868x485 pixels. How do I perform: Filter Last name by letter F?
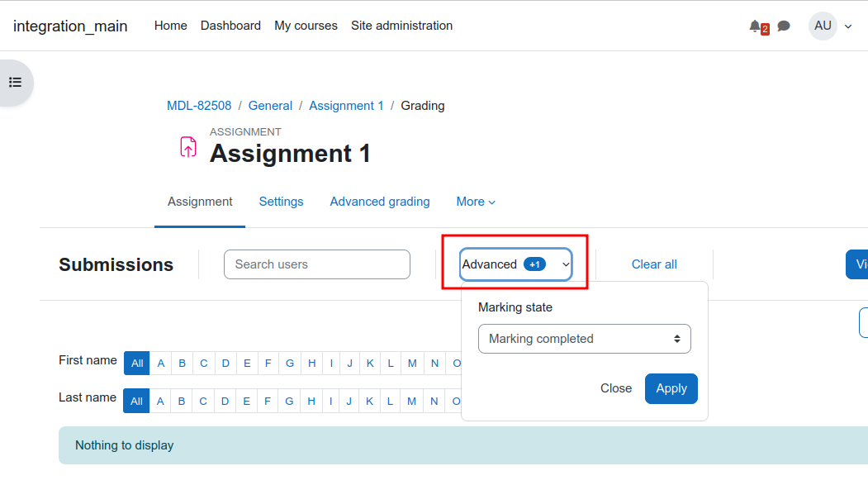tap(268, 401)
